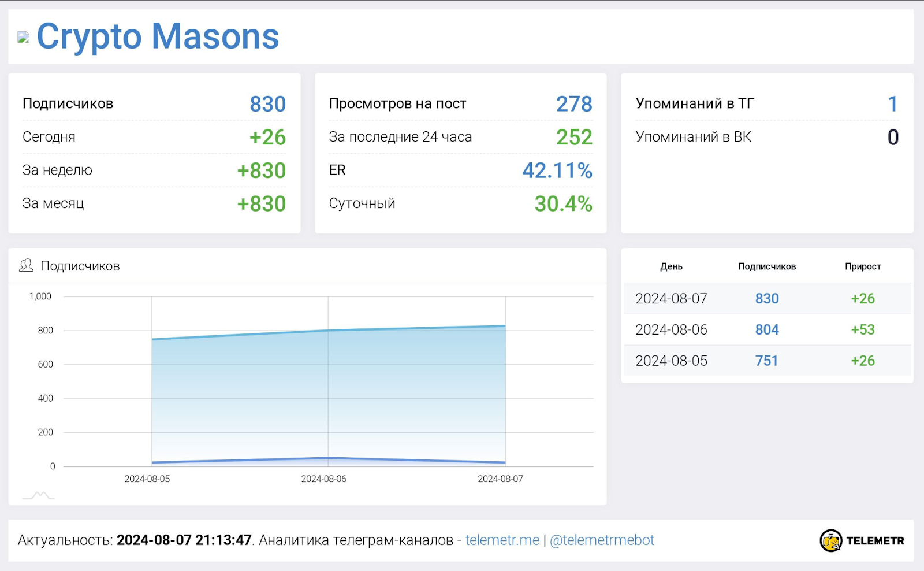This screenshot has height=571, width=924.
Task: Click the Суточный label
Action: coord(362,203)
